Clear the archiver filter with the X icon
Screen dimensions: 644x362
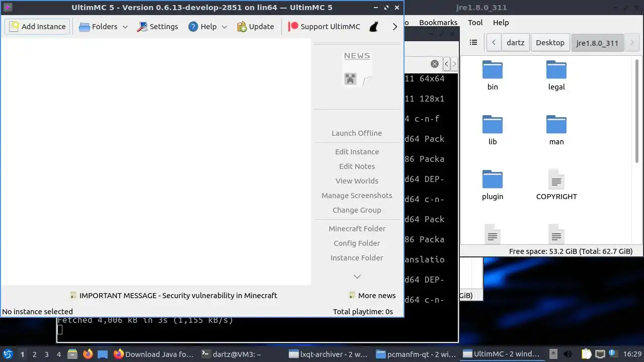point(435,64)
